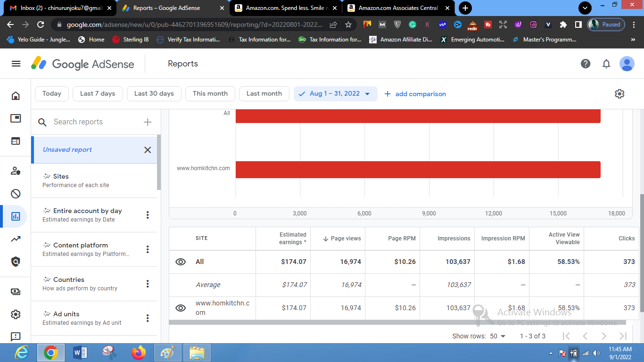Image resolution: width=644 pixels, height=362 pixels.
Task: Bookmark this page with star icon
Action: [348, 25]
